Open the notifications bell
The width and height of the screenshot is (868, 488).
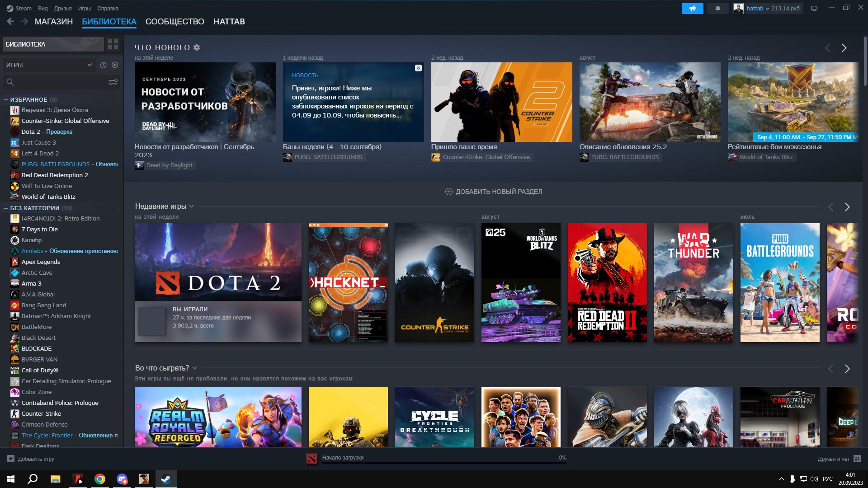pos(717,8)
